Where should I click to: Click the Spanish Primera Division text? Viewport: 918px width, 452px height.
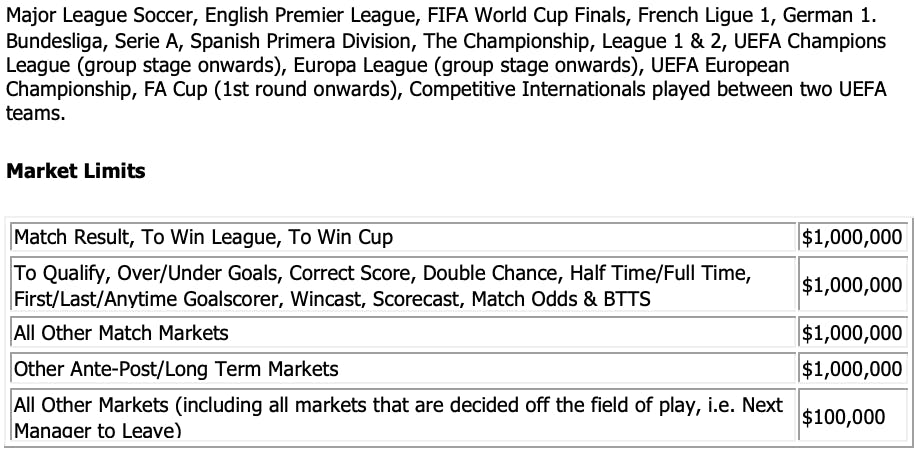301,41
